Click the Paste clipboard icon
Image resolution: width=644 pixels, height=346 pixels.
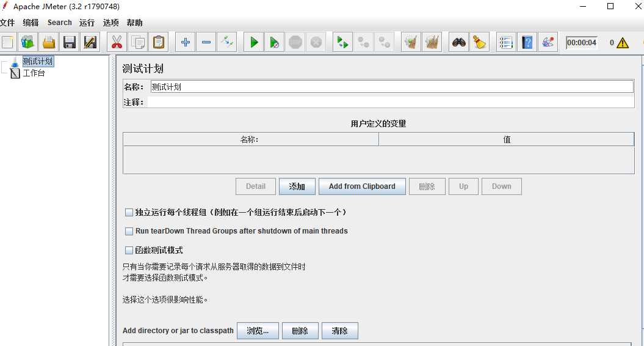pos(159,42)
